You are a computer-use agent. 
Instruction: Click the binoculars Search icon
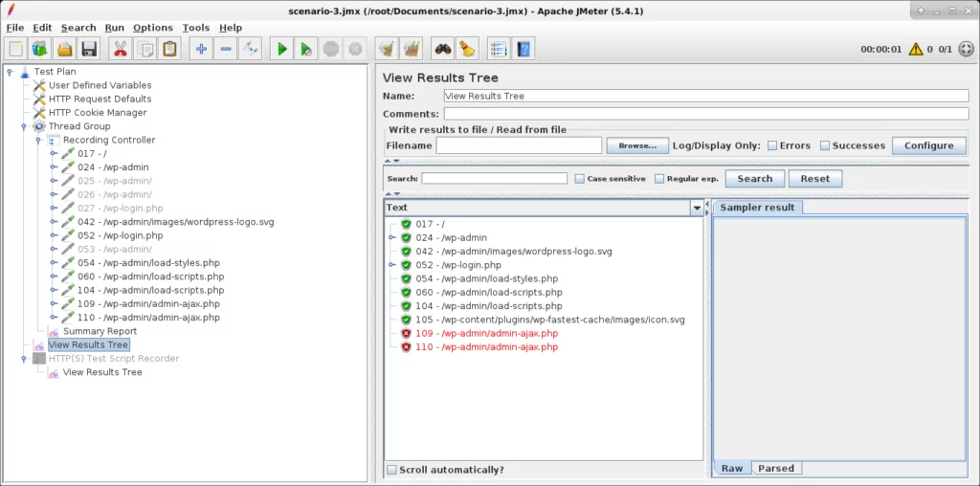pos(442,49)
